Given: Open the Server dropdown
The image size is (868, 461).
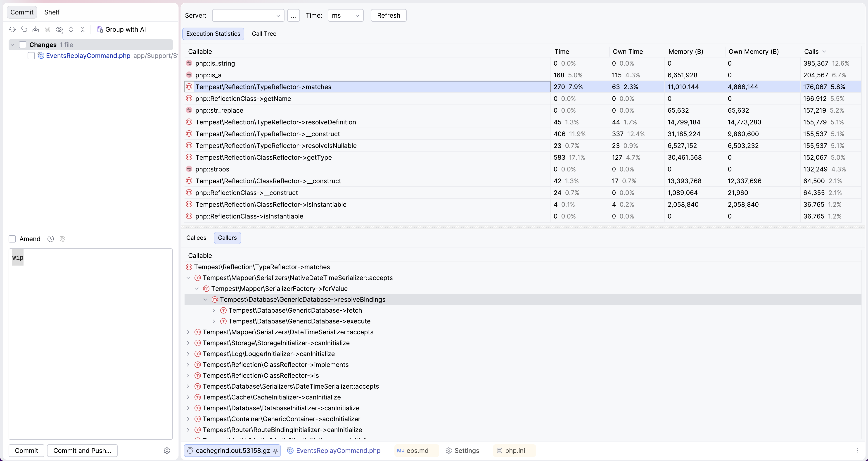Looking at the screenshot, I should [x=248, y=16].
